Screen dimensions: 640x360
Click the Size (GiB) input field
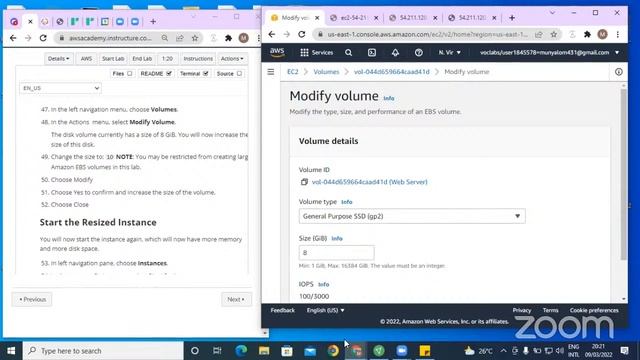[x=336, y=253]
